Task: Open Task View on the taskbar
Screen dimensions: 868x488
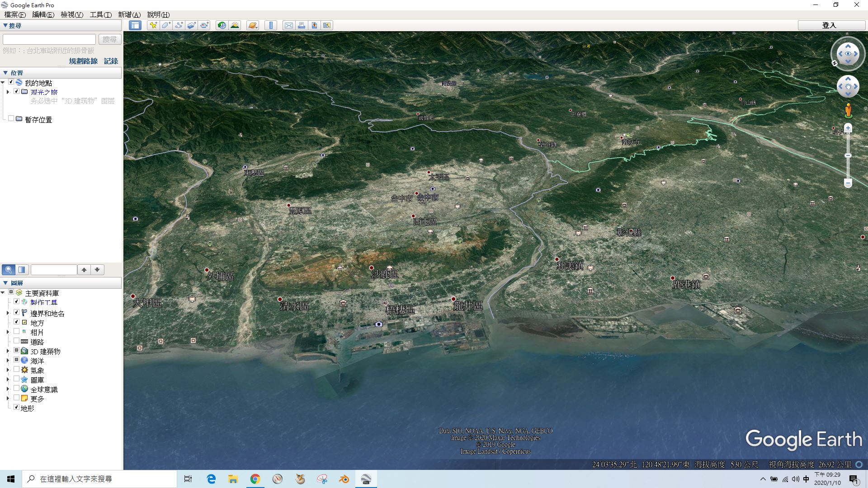Action: (x=188, y=479)
